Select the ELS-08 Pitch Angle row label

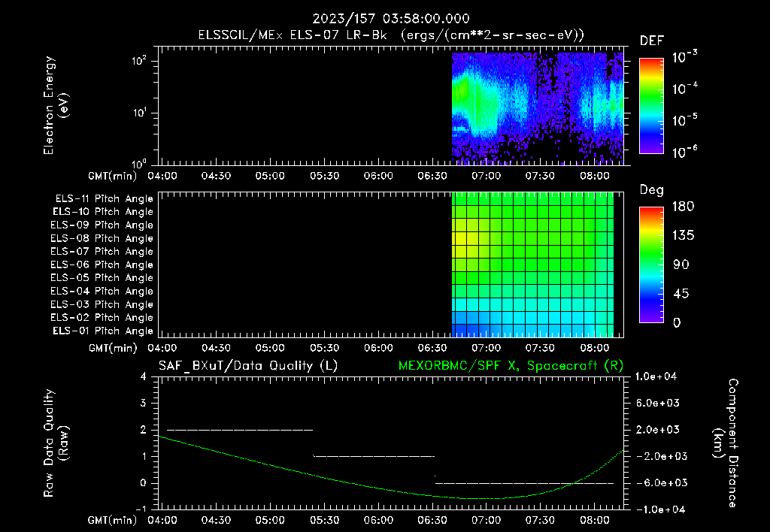tap(102, 238)
